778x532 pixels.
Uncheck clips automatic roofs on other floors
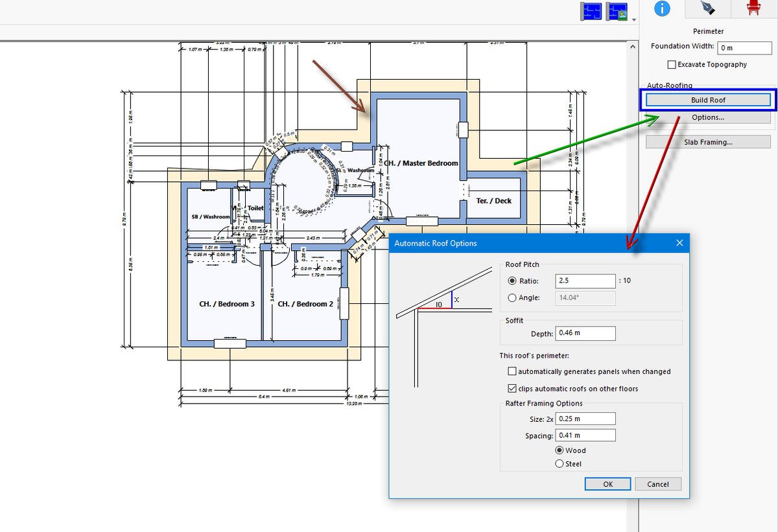[512, 389]
